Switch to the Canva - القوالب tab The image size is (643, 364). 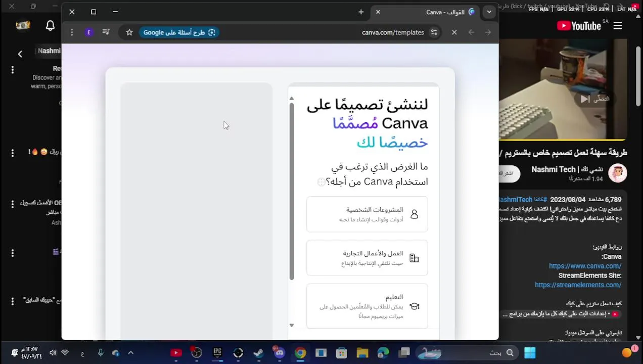tap(426, 12)
